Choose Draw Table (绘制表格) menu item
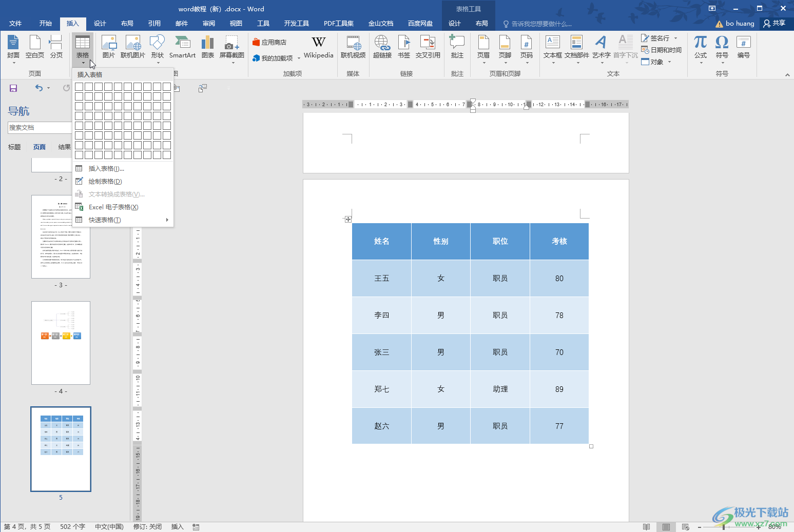794x532 pixels. click(x=123, y=182)
